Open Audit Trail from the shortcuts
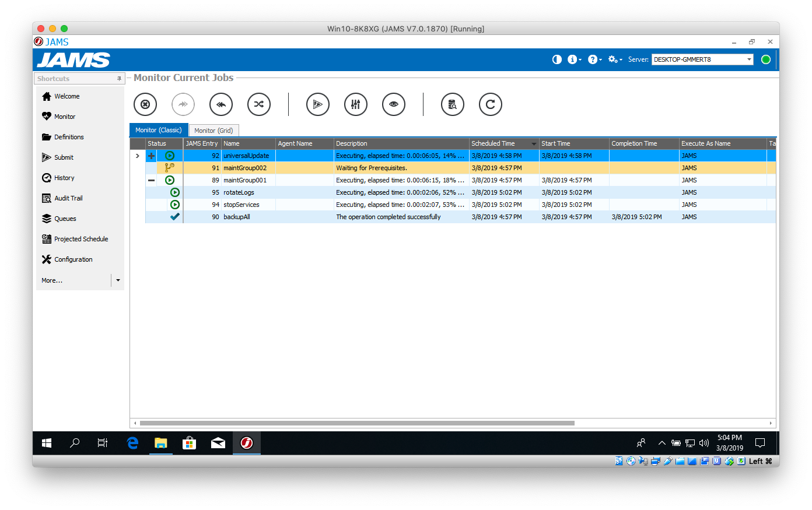 click(68, 198)
